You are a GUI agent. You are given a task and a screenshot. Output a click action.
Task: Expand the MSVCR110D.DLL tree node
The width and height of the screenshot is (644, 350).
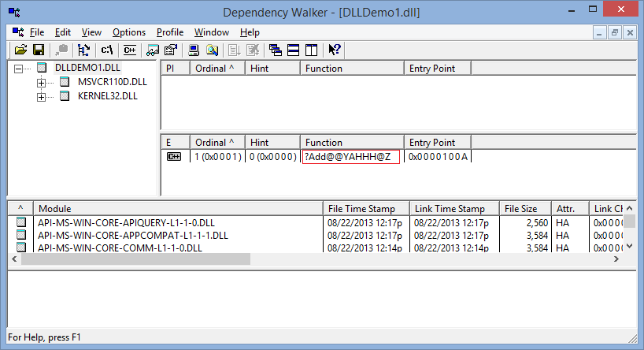(41, 82)
